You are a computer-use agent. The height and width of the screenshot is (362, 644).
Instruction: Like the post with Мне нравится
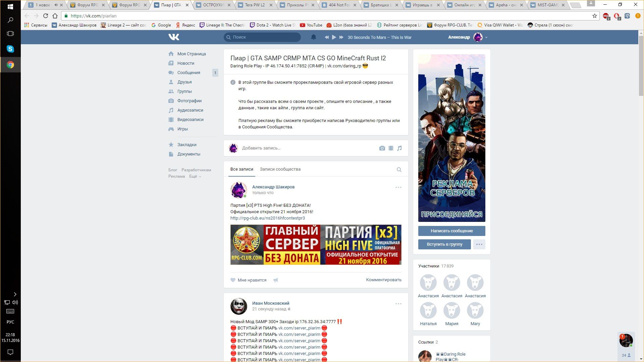point(248,280)
